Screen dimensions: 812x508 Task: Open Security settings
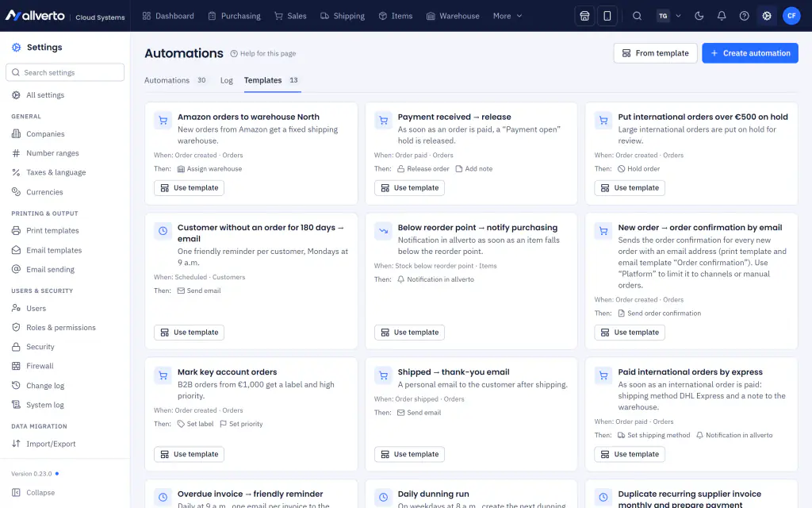[x=65, y=347]
